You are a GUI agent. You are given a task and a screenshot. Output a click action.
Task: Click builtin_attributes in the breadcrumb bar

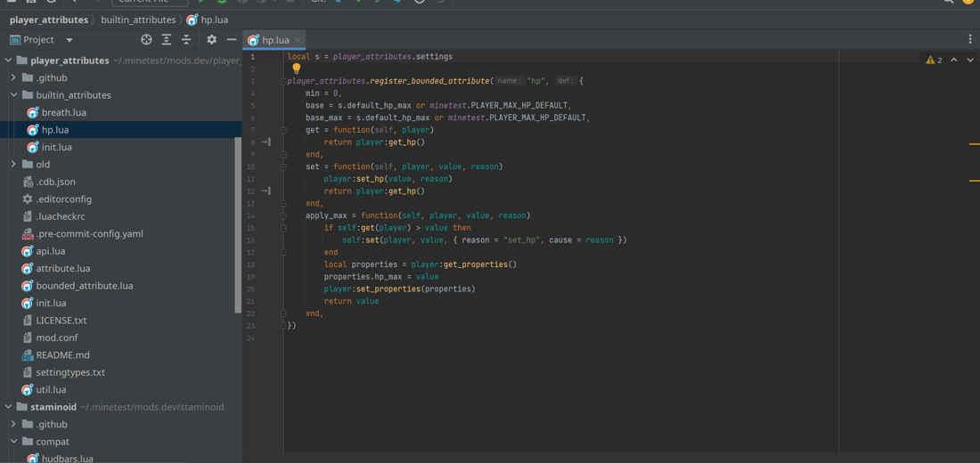(138, 20)
